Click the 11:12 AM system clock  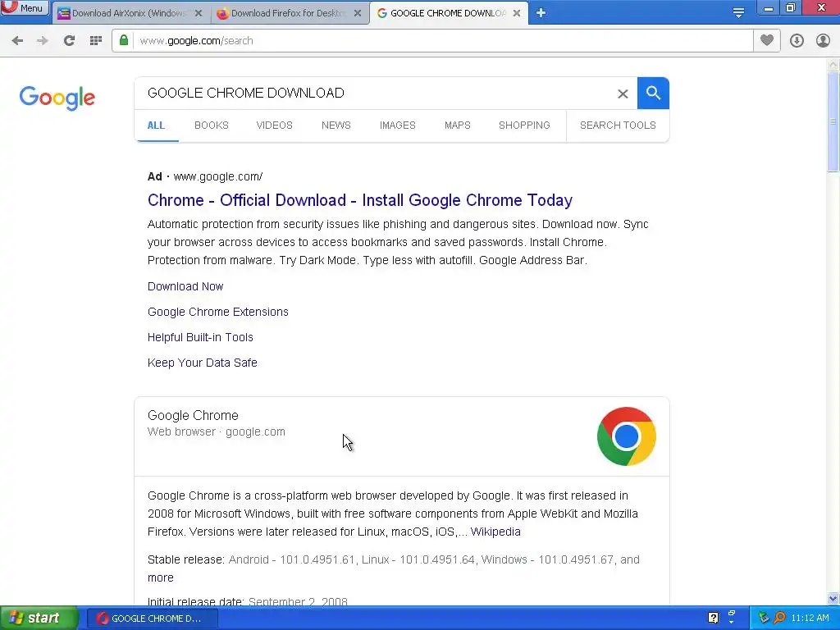click(x=810, y=619)
